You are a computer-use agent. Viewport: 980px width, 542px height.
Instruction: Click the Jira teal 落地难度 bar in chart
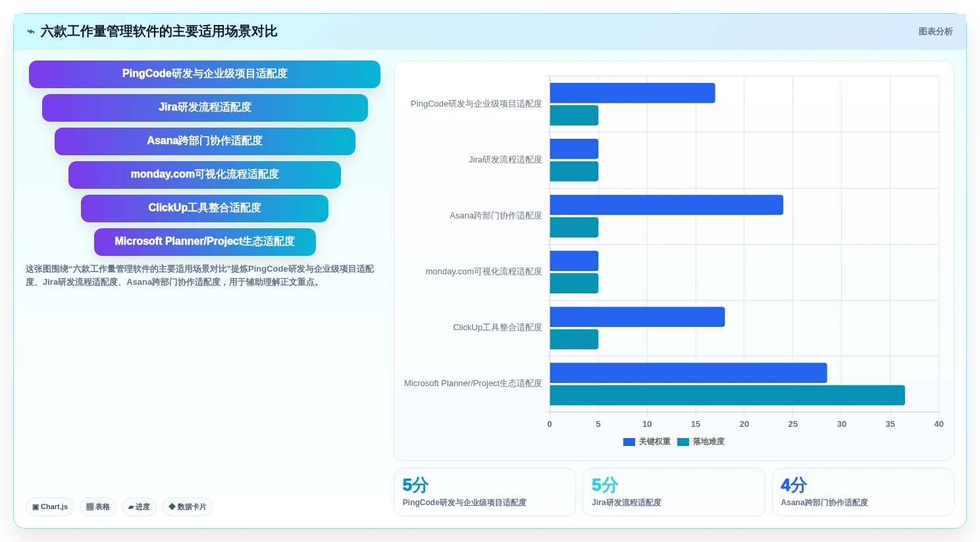(574, 172)
